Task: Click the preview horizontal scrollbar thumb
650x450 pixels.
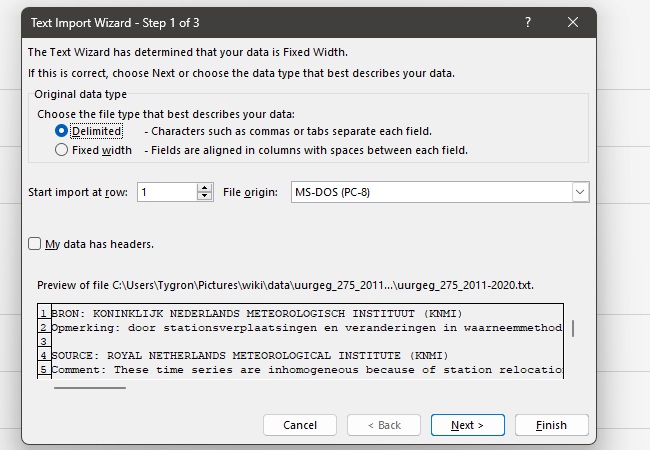Action: point(90,386)
